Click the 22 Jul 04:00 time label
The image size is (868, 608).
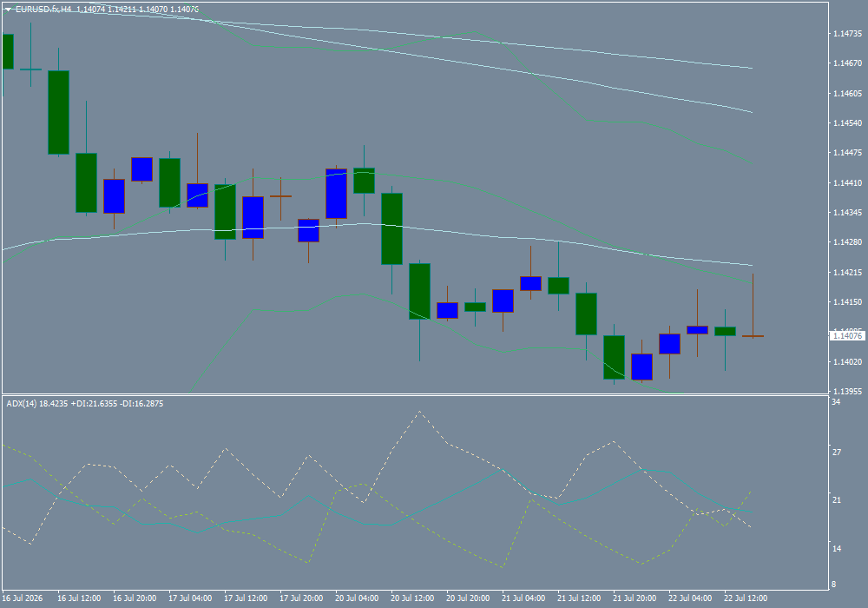(x=690, y=598)
